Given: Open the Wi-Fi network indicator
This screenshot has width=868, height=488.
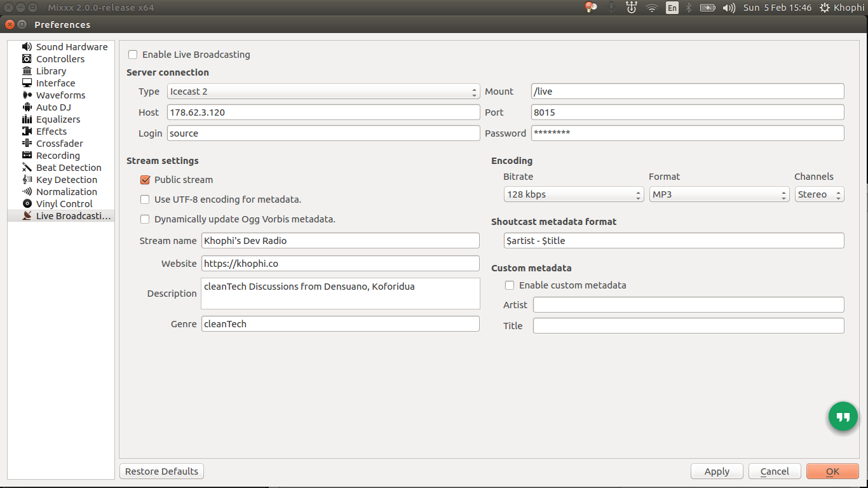Looking at the screenshot, I should pos(651,8).
